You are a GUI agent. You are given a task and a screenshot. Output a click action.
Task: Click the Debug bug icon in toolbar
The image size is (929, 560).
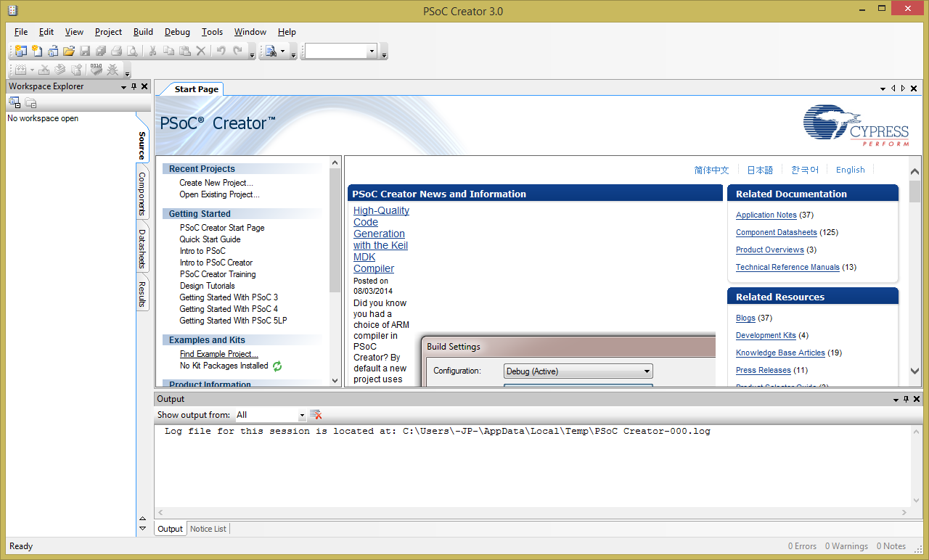click(112, 70)
